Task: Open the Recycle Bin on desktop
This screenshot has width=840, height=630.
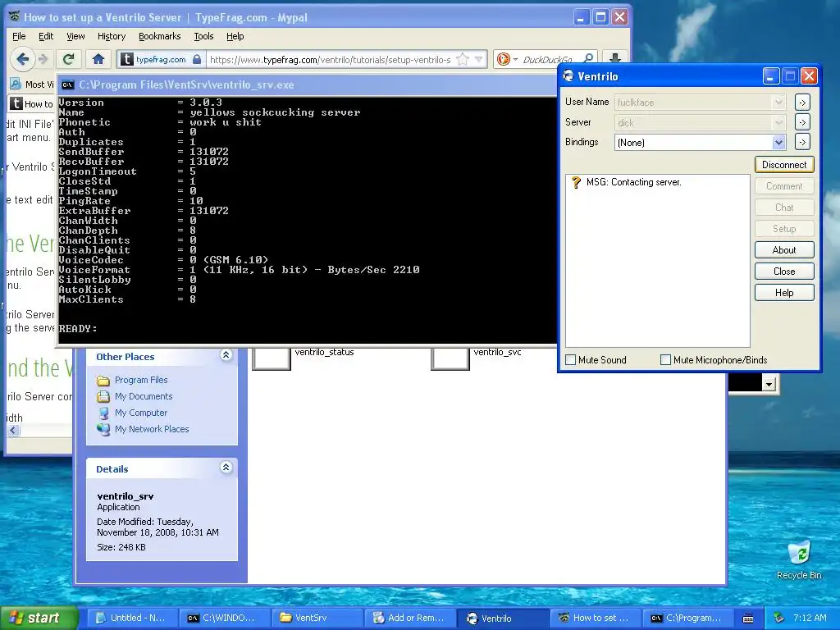Action: [799, 560]
